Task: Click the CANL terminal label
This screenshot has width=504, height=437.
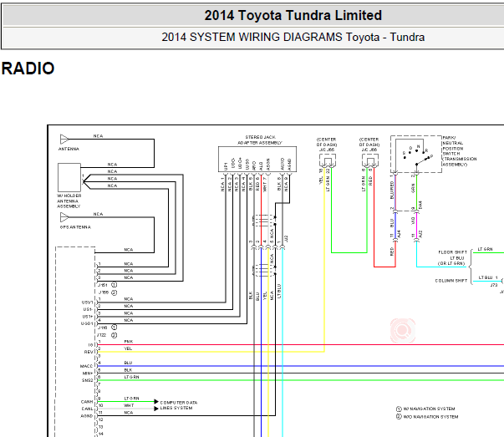Action: [87, 409]
